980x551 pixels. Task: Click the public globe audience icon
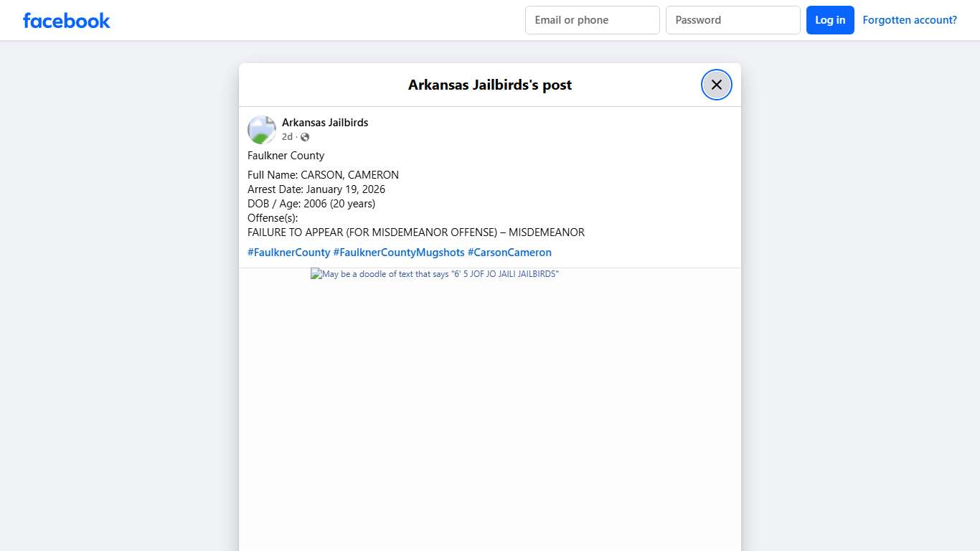[x=305, y=137]
